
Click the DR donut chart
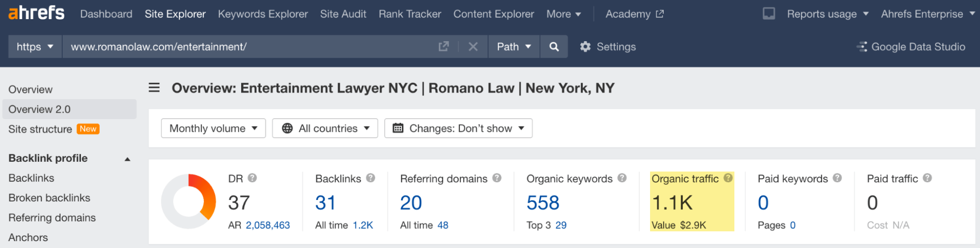pos(189,201)
